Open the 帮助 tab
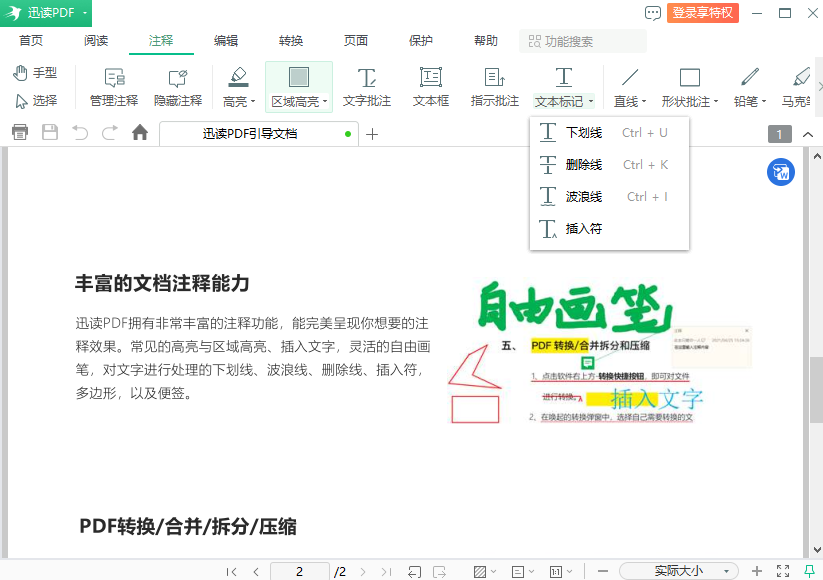The width and height of the screenshot is (823, 580). click(x=486, y=40)
